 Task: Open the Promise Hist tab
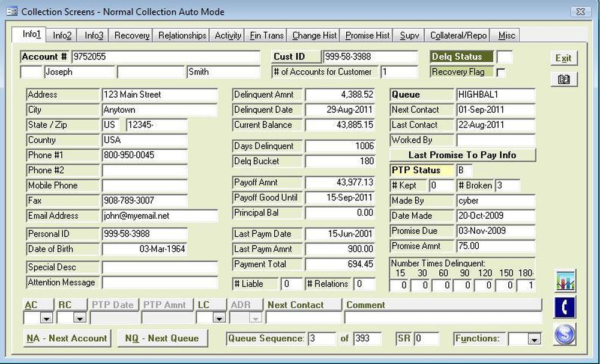[367, 35]
